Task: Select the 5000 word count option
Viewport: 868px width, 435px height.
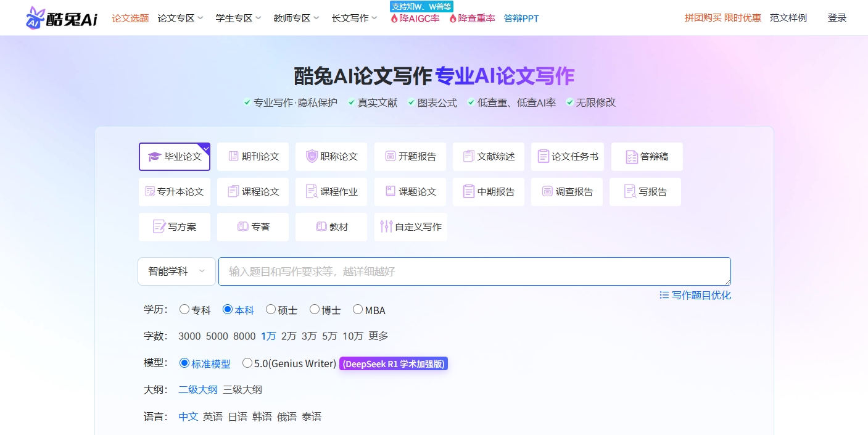Action: (217, 336)
